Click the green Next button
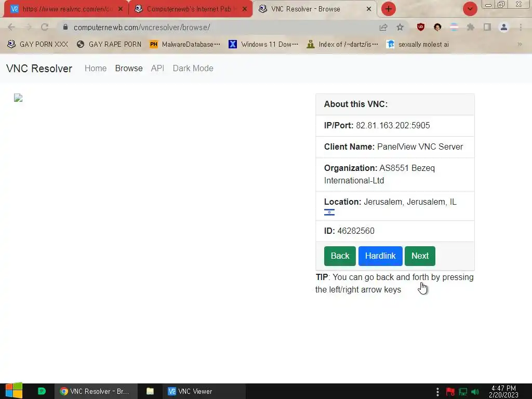 (420, 256)
